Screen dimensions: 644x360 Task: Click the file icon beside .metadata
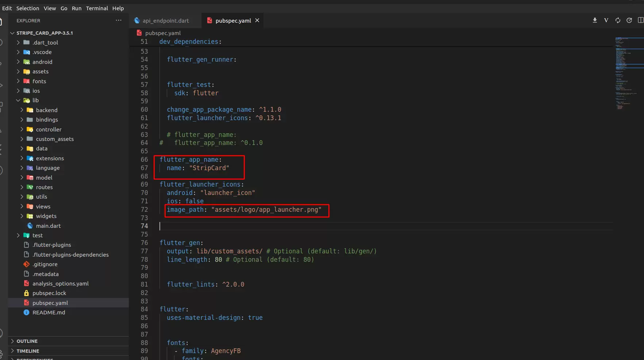[x=27, y=274]
